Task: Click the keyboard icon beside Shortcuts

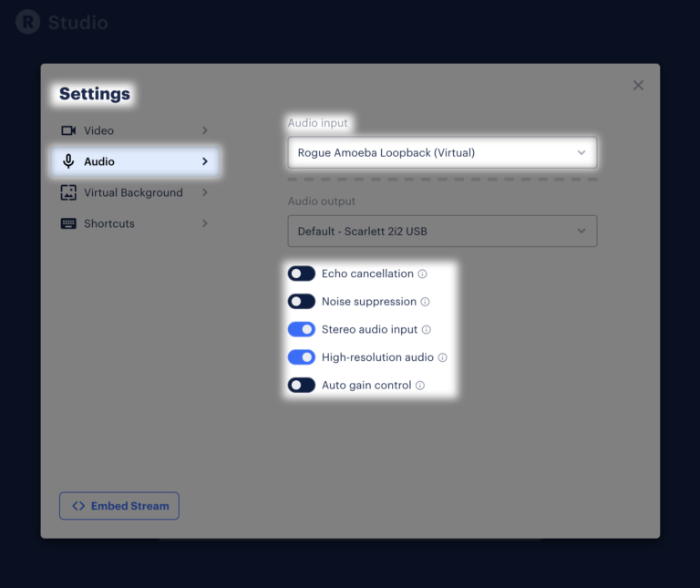Action: click(68, 223)
